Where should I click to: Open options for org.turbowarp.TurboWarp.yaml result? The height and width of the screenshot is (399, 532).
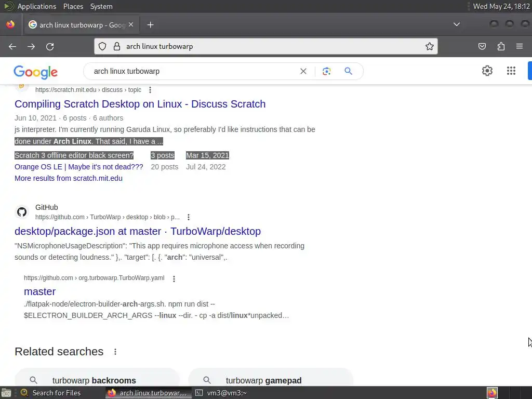[x=174, y=278]
